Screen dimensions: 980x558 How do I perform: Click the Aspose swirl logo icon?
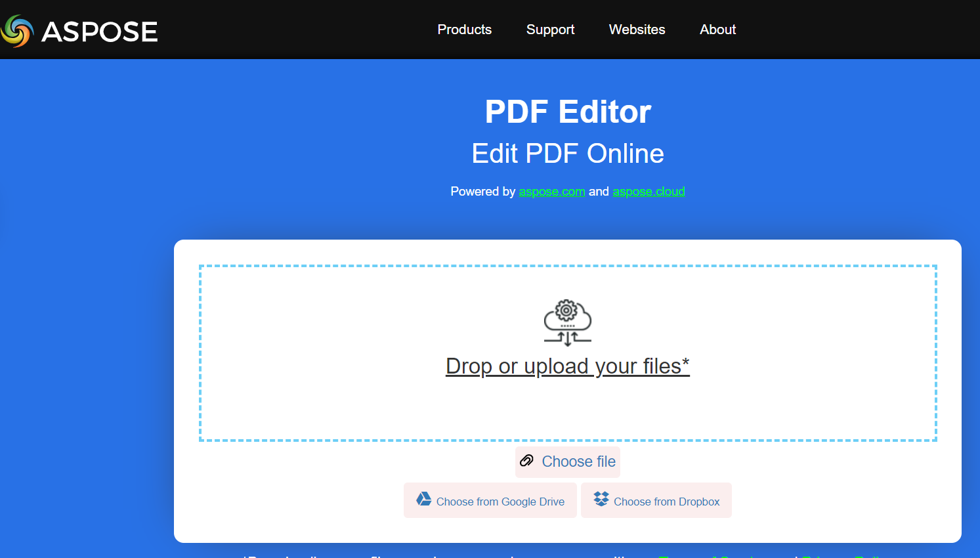pyautogui.click(x=17, y=31)
